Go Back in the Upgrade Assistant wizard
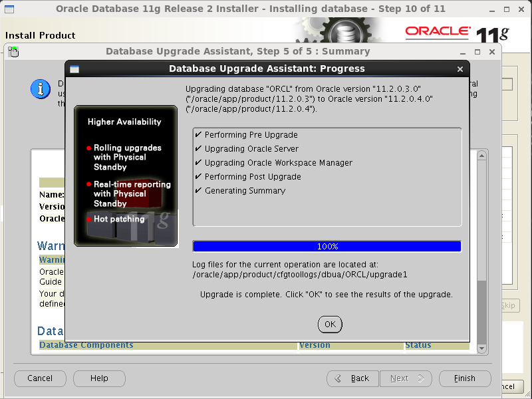 pyautogui.click(x=352, y=378)
